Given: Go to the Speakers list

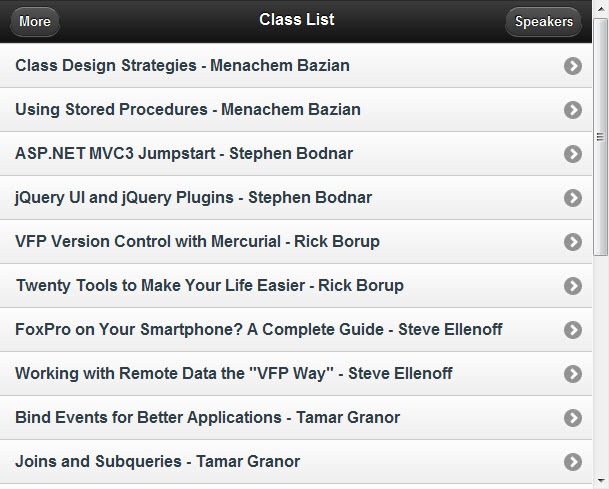Looking at the screenshot, I should [x=543, y=21].
